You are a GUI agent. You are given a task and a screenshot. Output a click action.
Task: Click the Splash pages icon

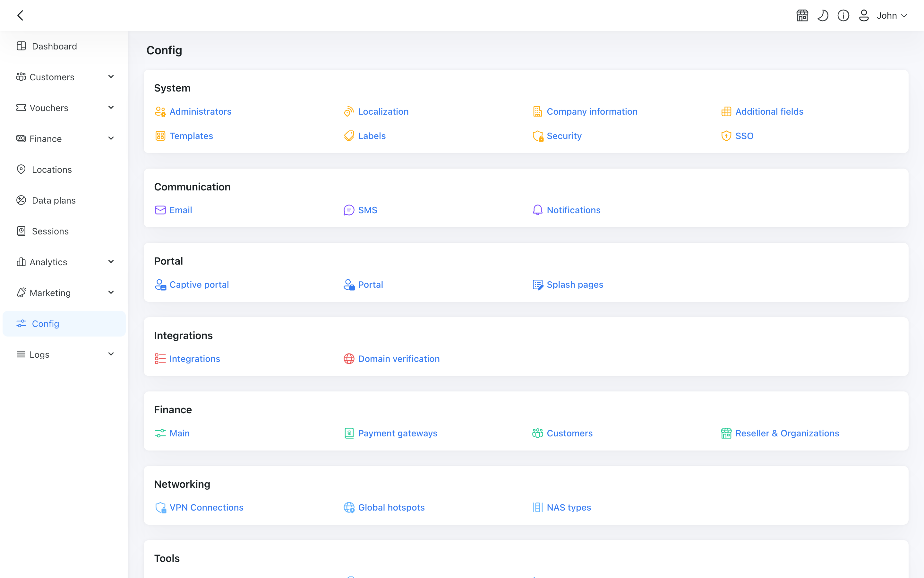(538, 285)
